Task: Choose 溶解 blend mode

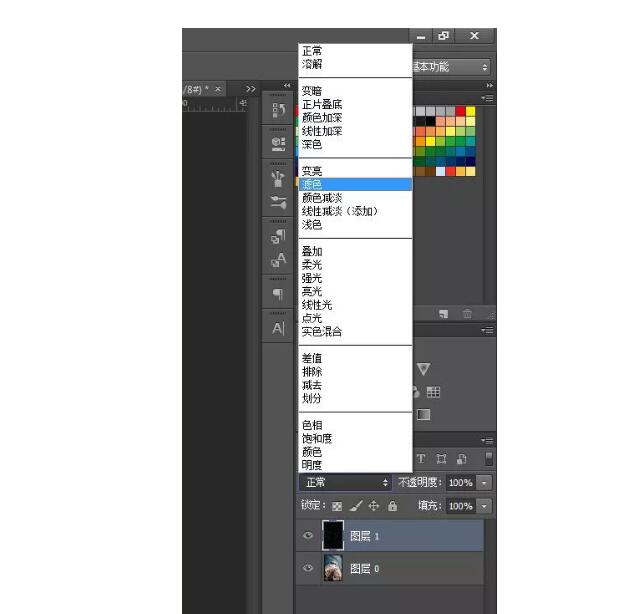Action: [312, 64]
